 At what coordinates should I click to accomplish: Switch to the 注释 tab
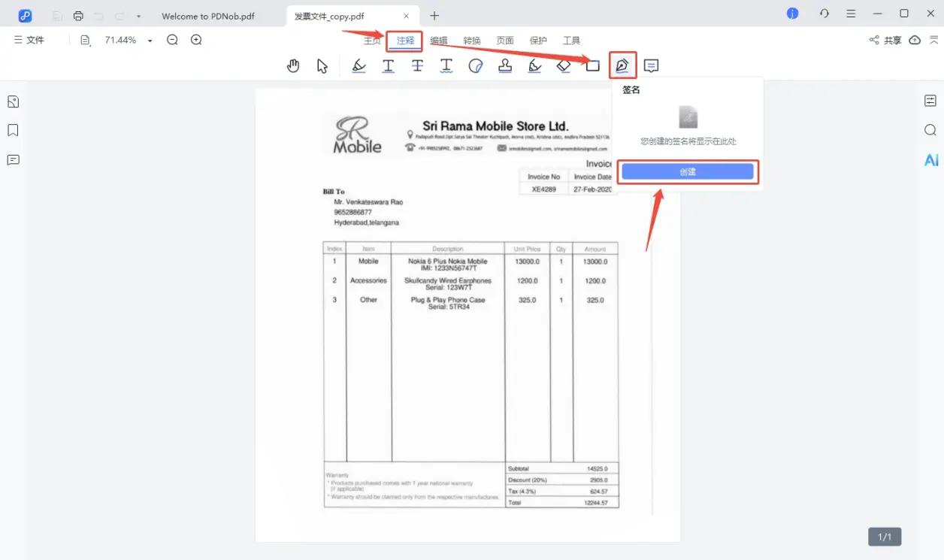(406, 41)
